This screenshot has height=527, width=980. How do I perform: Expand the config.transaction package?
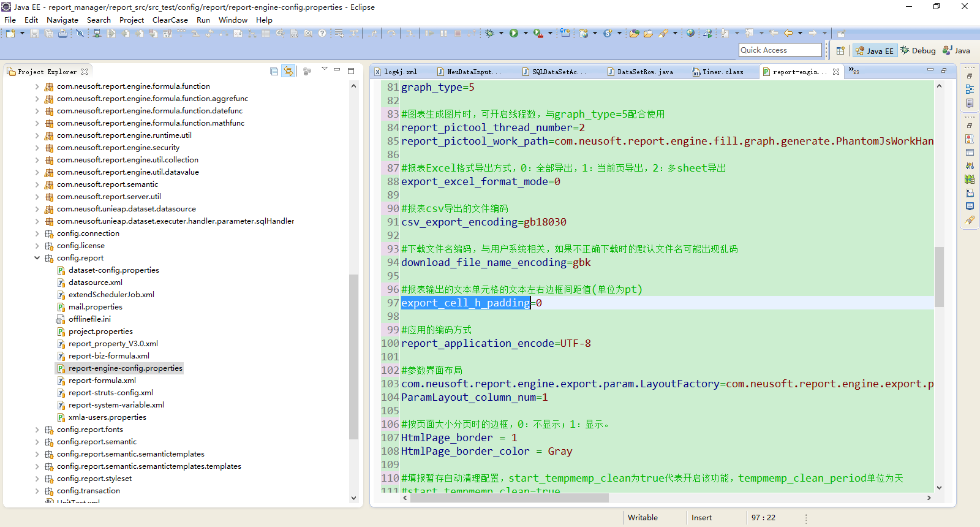click(37, 491)
